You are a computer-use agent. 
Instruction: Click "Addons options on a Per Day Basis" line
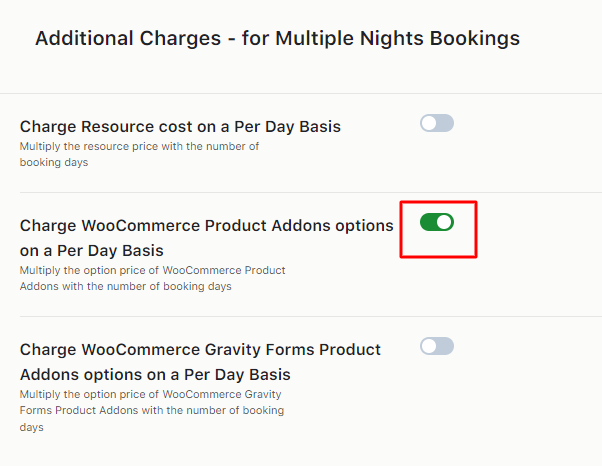pos(155,375)
